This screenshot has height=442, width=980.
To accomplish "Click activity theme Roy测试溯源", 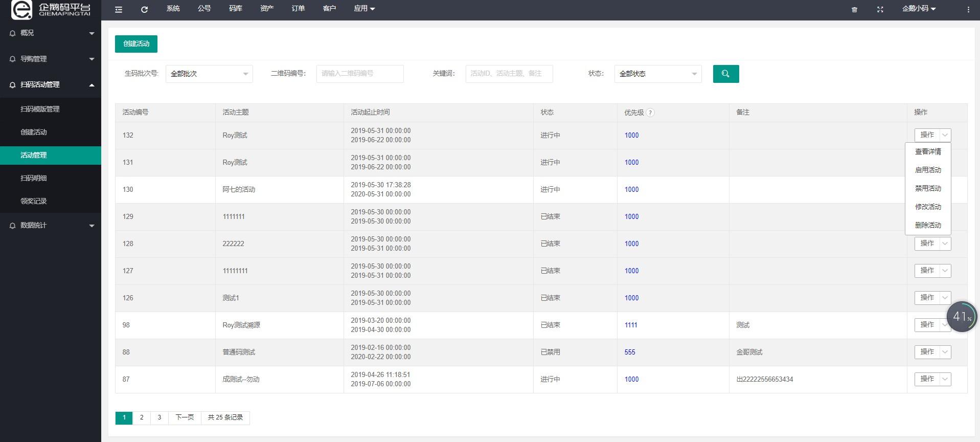I will pyautogui.click(x=241, y=325).
